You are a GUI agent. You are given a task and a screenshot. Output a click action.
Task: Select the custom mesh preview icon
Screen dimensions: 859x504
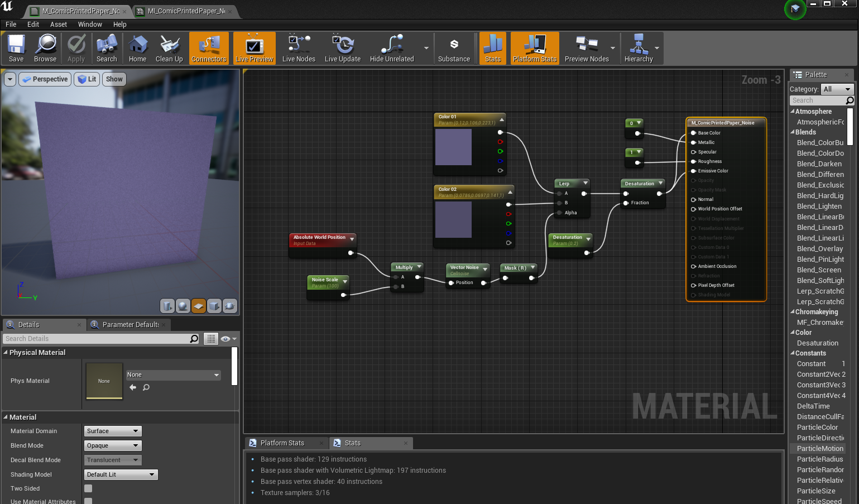coord(230,306)
